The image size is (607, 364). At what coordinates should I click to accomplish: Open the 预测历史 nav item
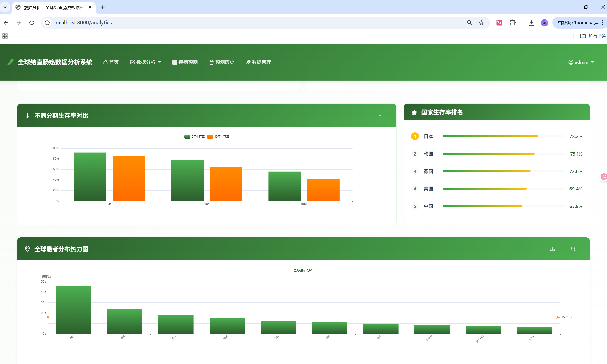tap(222, 62)
